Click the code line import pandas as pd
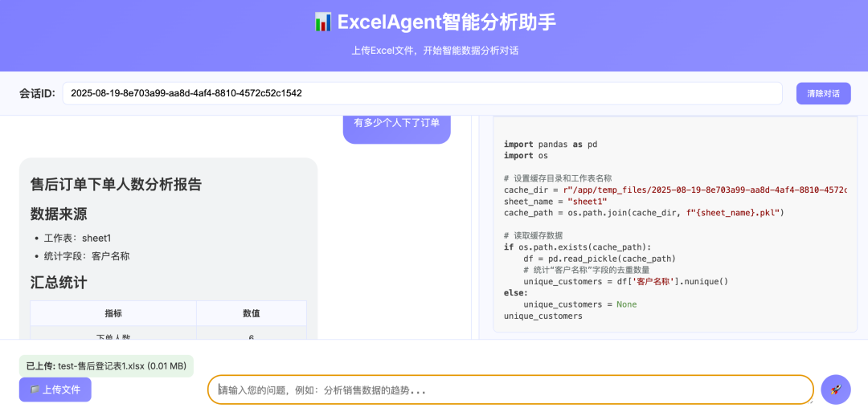868x408 pixels. [x=551, y=145]
